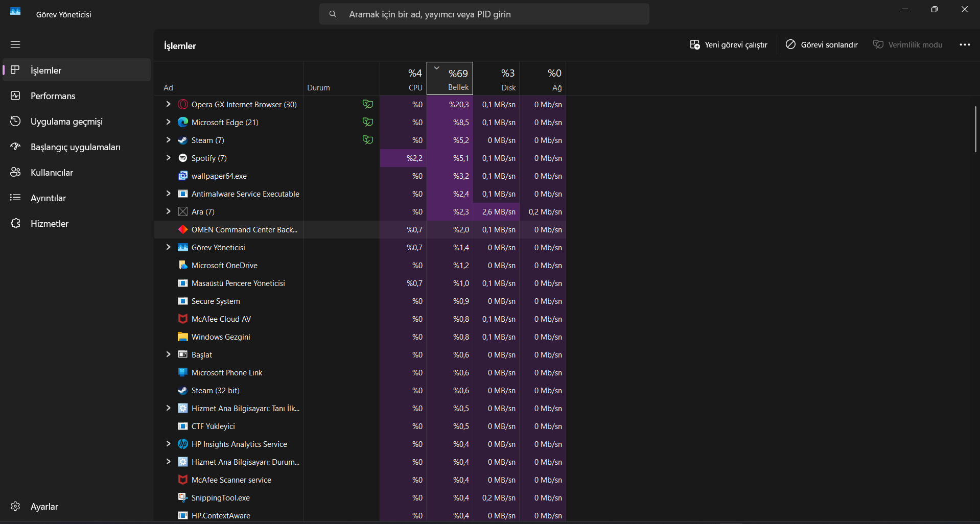Click the Microsoft Edge process icon
The width and height of the screenshot is (980, 524).
(182, 122)
